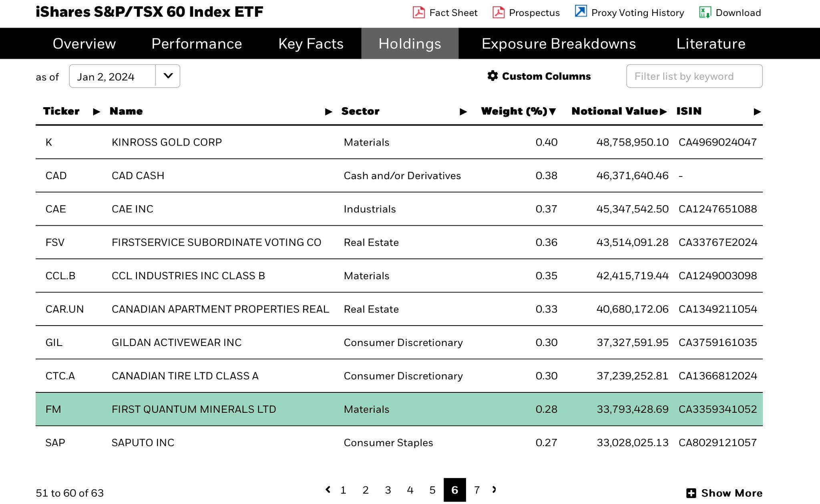
Task: Click GILDAN ACTIVEWEAR INC name cell
Action: pos(177,343)
